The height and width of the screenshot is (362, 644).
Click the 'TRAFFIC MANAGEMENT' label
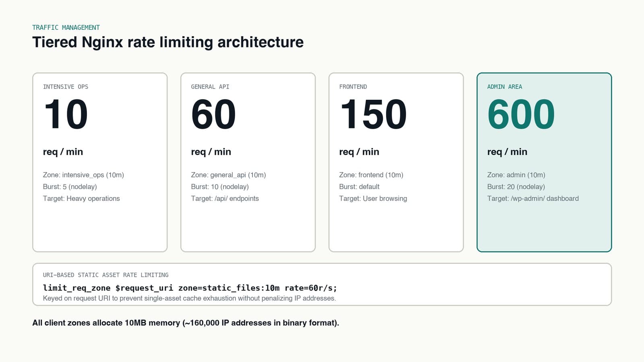[66, 27]
